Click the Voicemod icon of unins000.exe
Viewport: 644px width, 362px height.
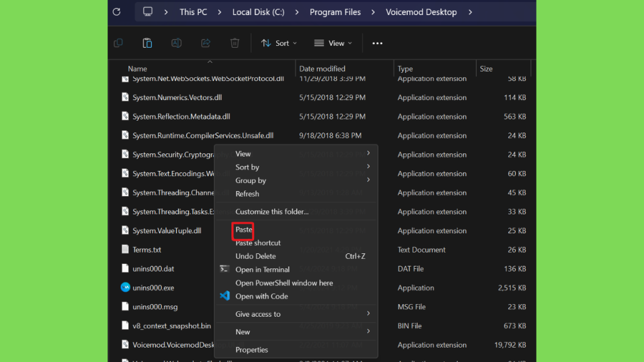click(x=125, y=287)
